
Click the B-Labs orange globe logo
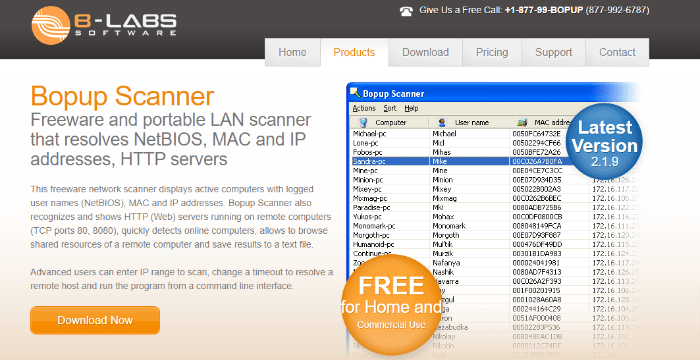51,25
